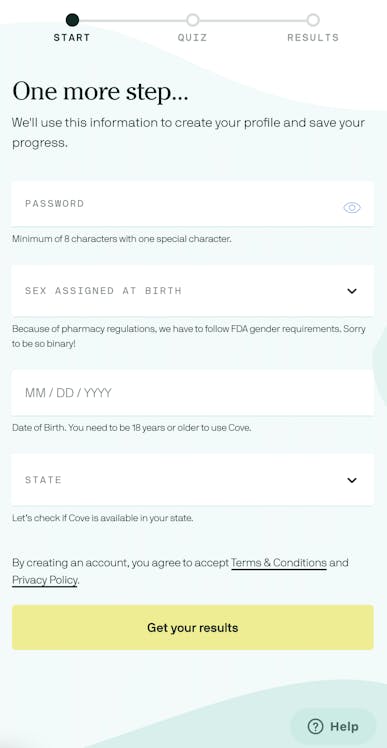Open the Sex Assigned at Birth selector

pyautogui.click(x=192, y=291)
